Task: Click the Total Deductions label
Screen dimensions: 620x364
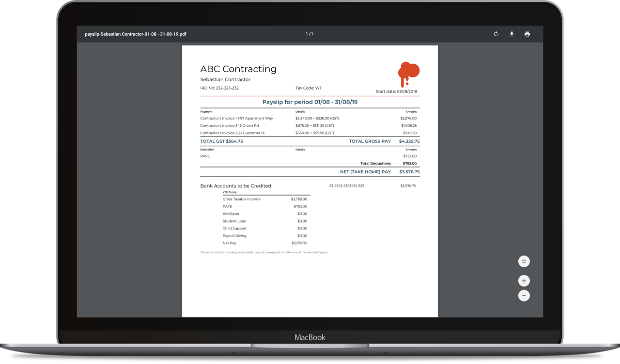Action: [375, 164]
